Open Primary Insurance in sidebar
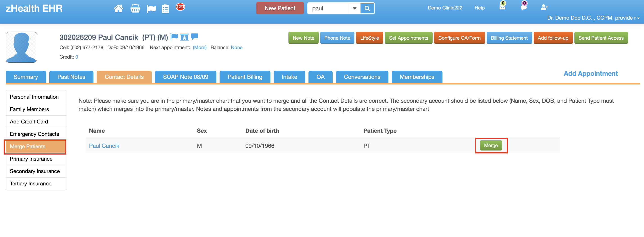644x237 pixels. click(x=36, y=159)
